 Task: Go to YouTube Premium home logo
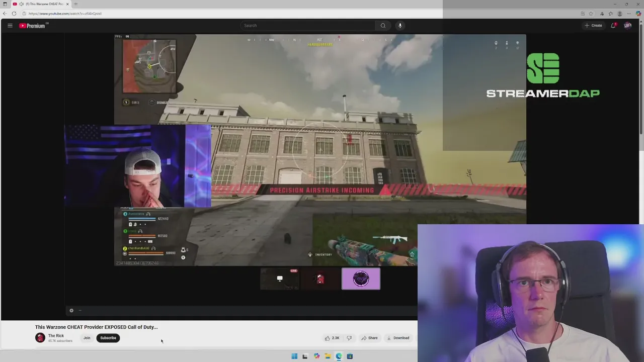[x=32, y=26]
